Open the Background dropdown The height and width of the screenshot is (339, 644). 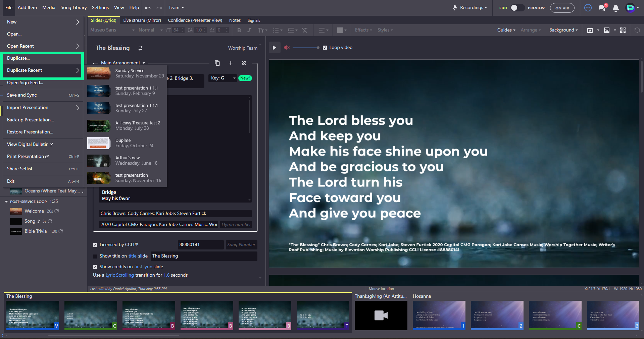[x=563, y=30]
